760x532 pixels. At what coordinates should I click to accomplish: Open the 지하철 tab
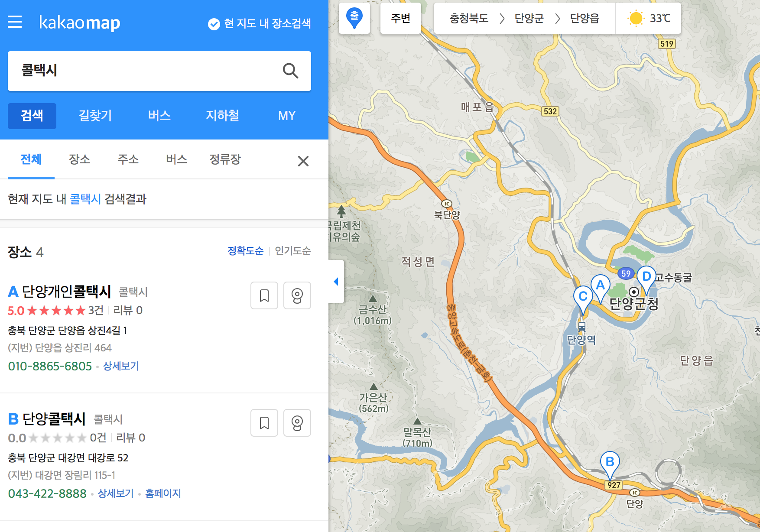(x=223, y=116)
